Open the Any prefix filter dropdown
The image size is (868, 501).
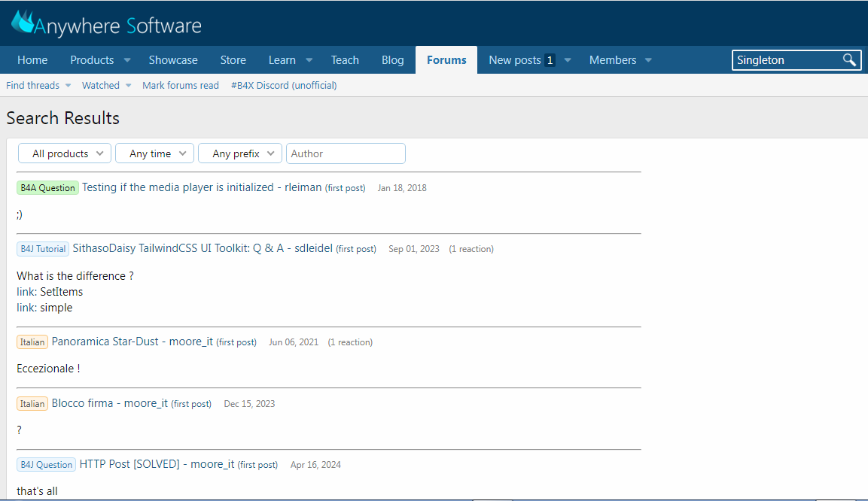point(239,153)
